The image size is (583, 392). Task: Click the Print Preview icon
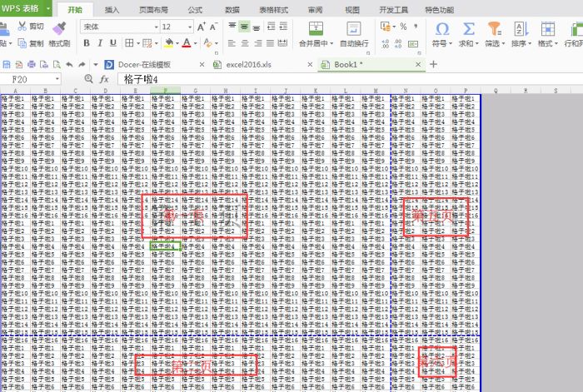[57, 65]
